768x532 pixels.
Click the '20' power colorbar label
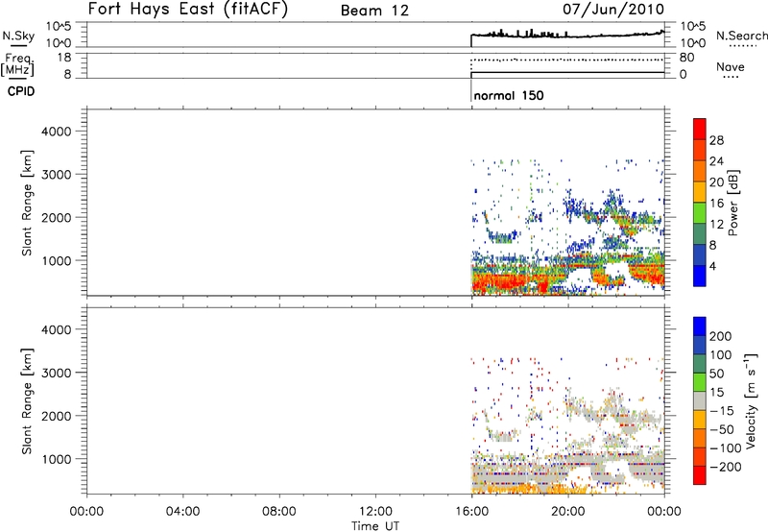pyautogui.click(x=716, y=182)
